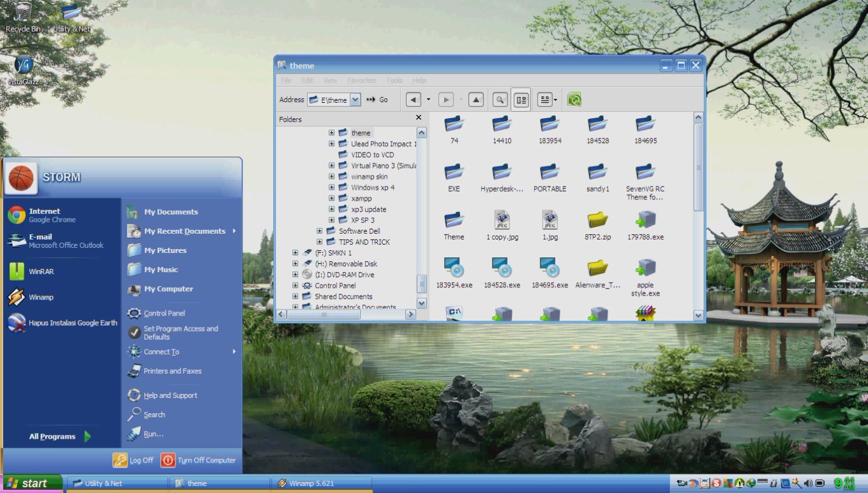This screenshot has width=868, height=493.
Task: Expand the Control Panel tree node
Action: coord(295,286)
